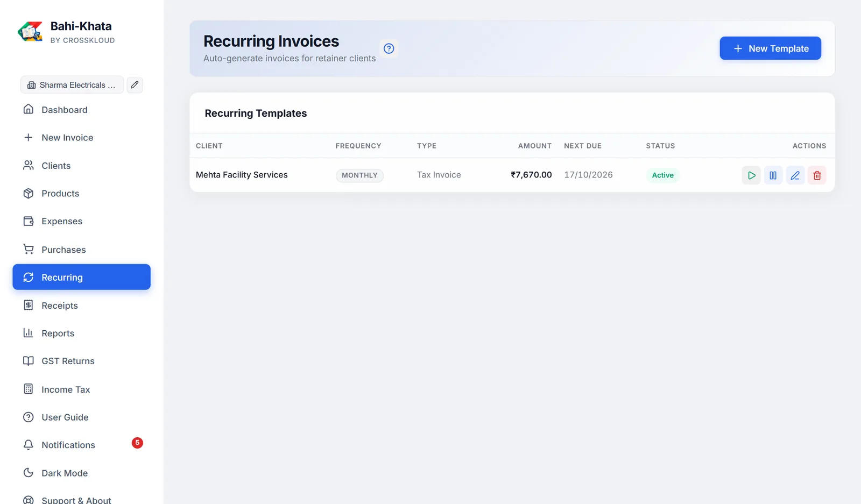Click the Active status badge
The width and height of the screenshot is (861, 504).
click(662, 175)
